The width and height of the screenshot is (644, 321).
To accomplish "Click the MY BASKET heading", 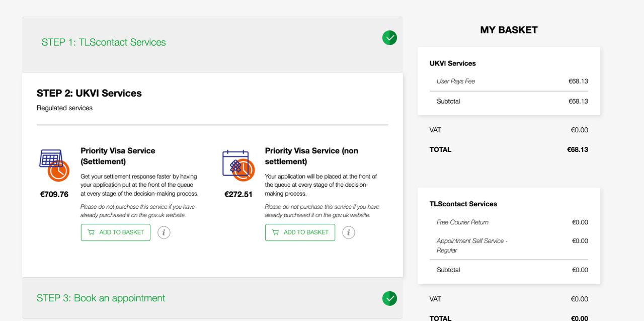I will click(x=509, y=30).
